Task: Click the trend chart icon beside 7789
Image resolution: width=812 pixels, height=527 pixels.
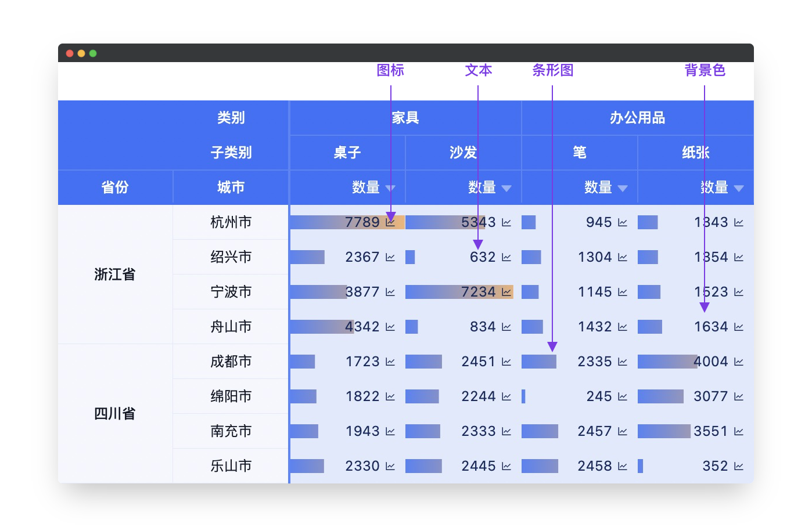Action: (390, 222)
